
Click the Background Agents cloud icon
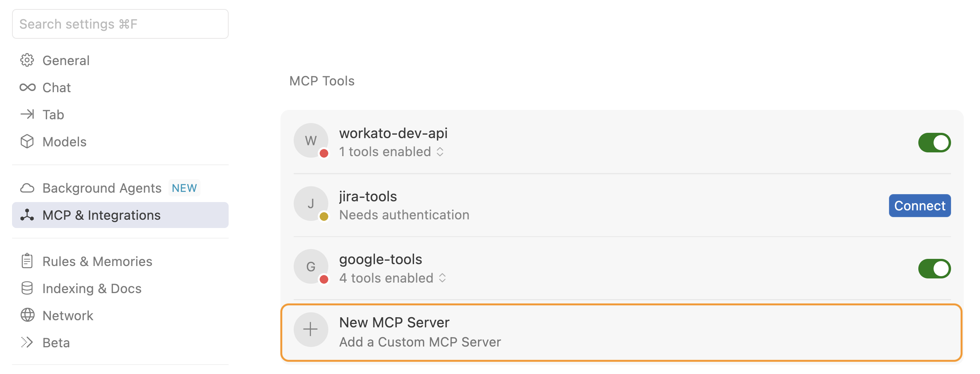tap(27, 188)
